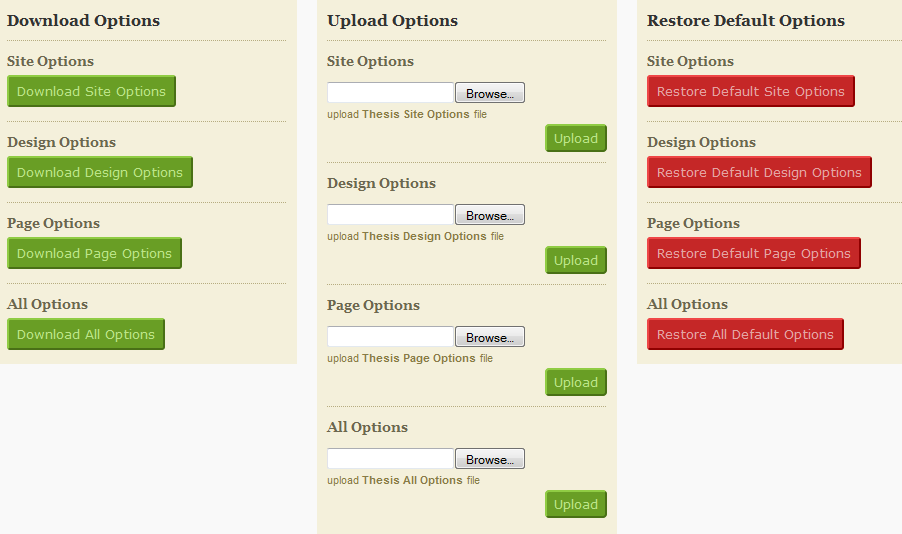The width and height of the screenshot is (902, 534).
Task: Click the Download Site Options button
Action: tap(91, 91)
